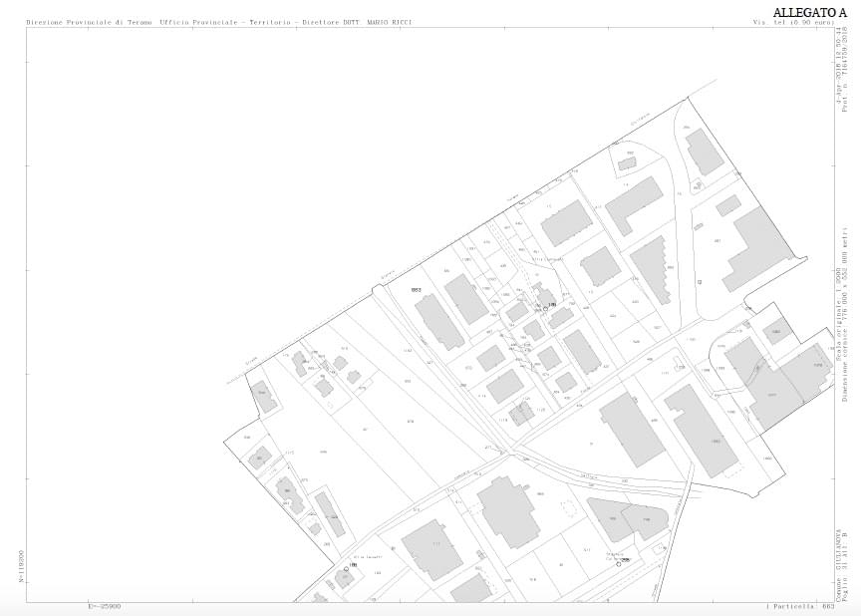
Task: Click the northernmost gray building at top right
Action: pos(705,151)
